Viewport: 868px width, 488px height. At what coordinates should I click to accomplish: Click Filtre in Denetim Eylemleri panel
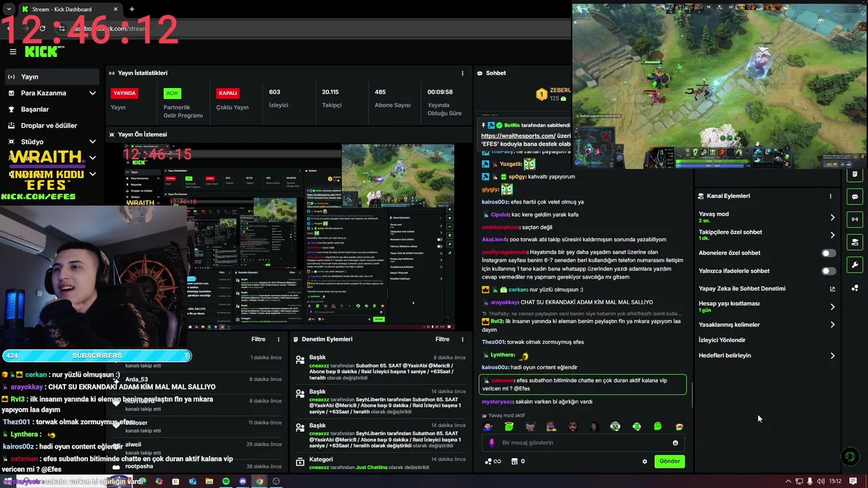442,340
